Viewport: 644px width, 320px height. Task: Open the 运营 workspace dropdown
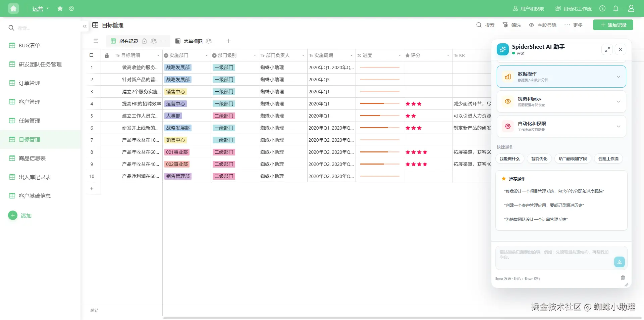click(40, 9)
